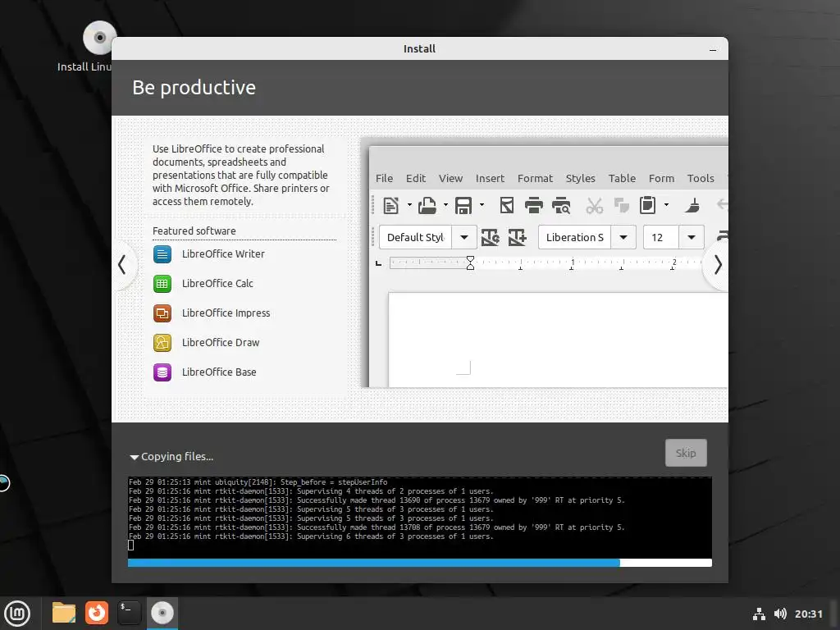This screenshot has height=630, width=840.
Task: Minimize the Install window
Action: pos(713,49)
